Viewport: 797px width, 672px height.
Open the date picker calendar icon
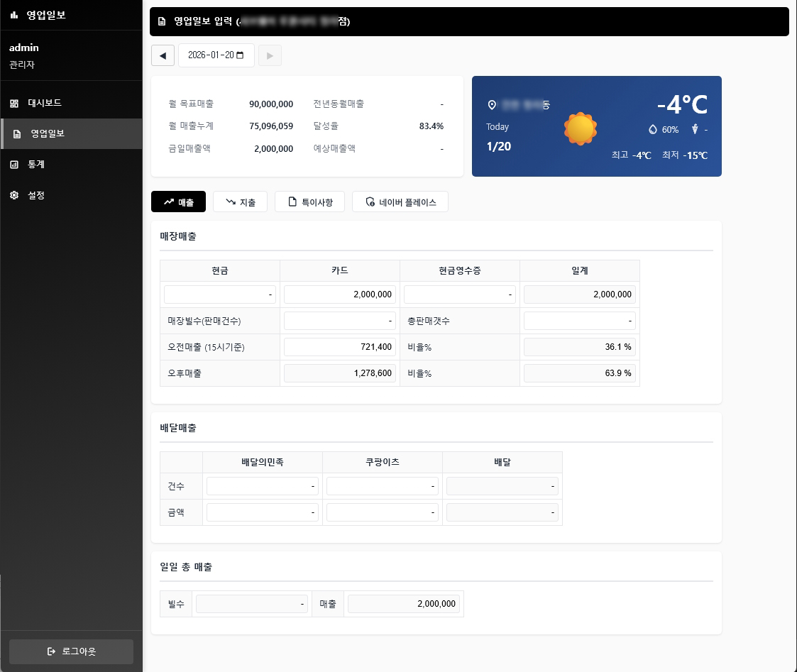click(x=240, y=55)
